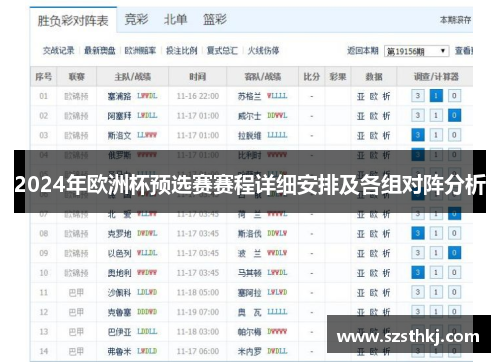Click home team 克罗地
Viewport: 500px width, 362px height.
(x=119, y=234)
